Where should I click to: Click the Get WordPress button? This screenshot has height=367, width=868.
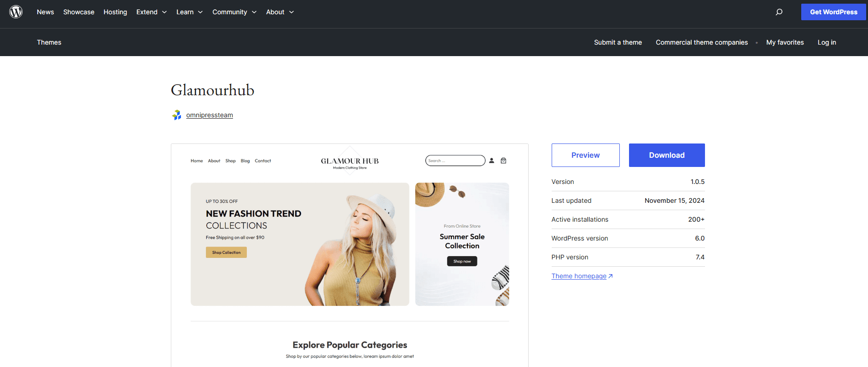point(833,12)
